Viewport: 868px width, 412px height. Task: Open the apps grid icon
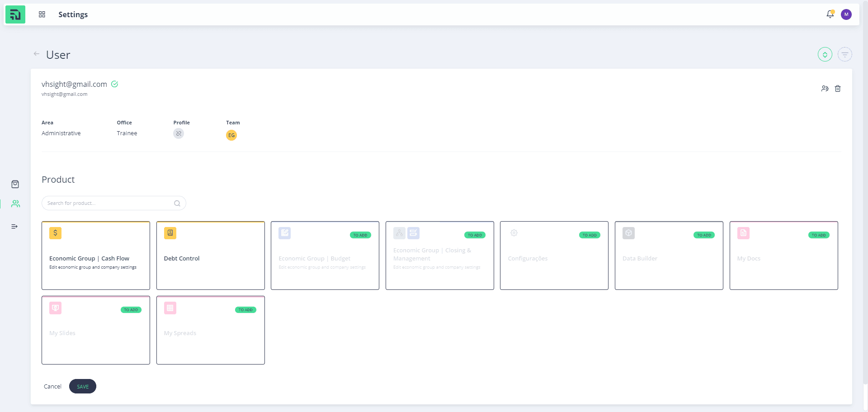click(42, 14)
